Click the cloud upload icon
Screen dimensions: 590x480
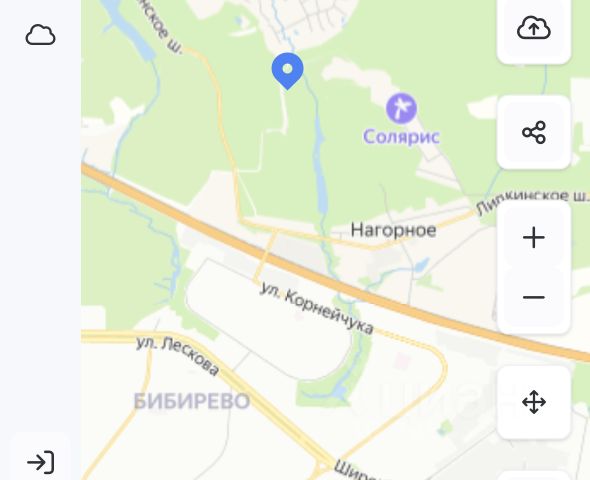534,28
